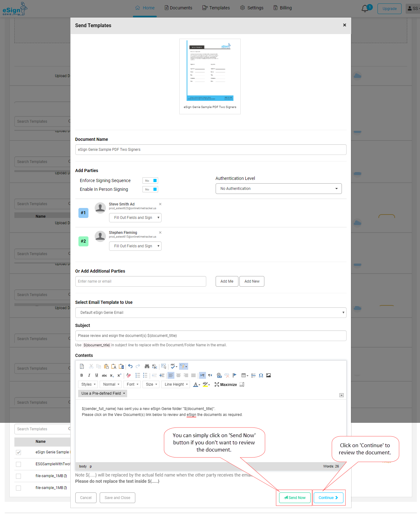Viewport: 420px width, 514px height.
Task: Open notifications bell
Action: coord(365,8)
